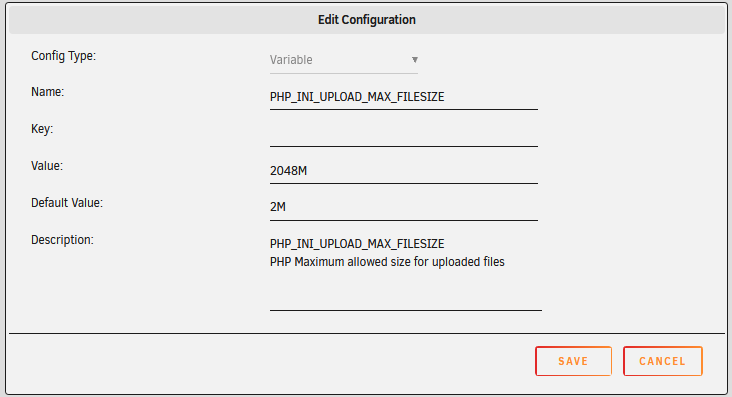
Task: Open the Config Type dropdown
Action: pos(344,60)
